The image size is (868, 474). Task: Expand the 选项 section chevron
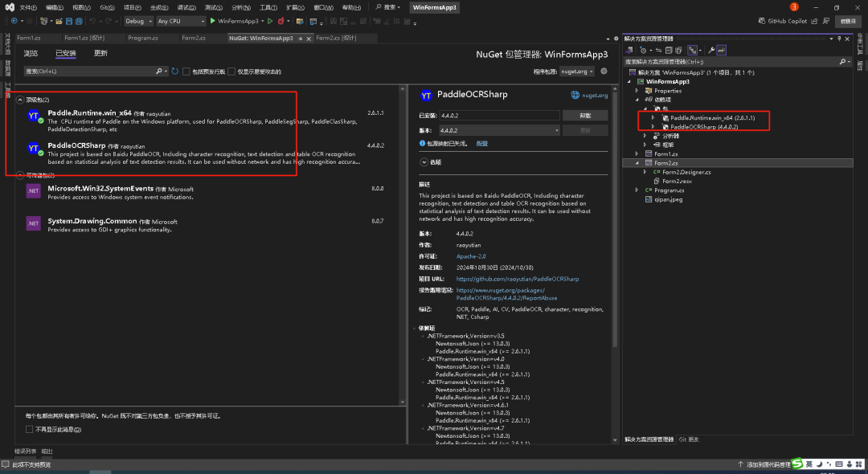[424, 161]
